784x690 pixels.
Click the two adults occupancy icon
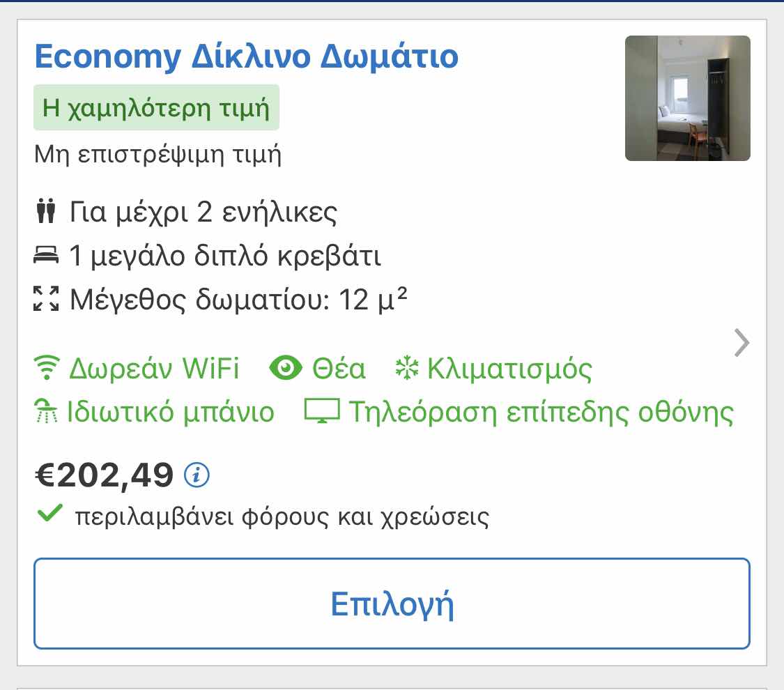46,210
